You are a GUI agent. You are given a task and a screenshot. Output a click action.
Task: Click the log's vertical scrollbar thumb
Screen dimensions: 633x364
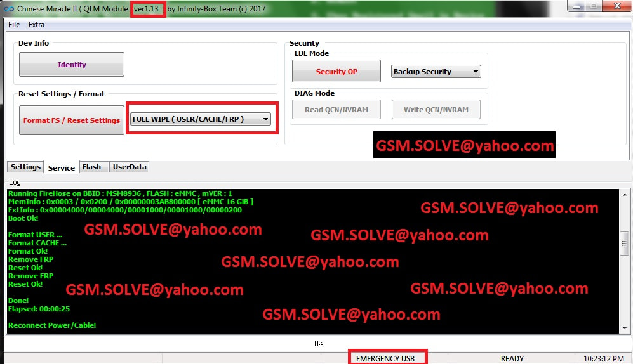[624, 242]
